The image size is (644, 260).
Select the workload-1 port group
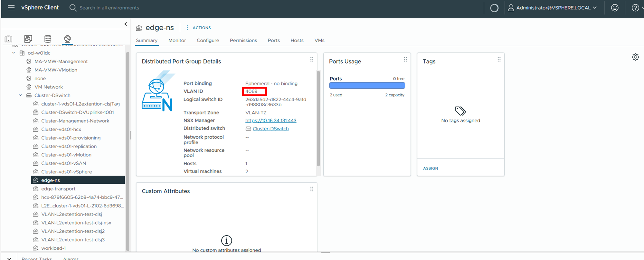[x=53, y=248]
